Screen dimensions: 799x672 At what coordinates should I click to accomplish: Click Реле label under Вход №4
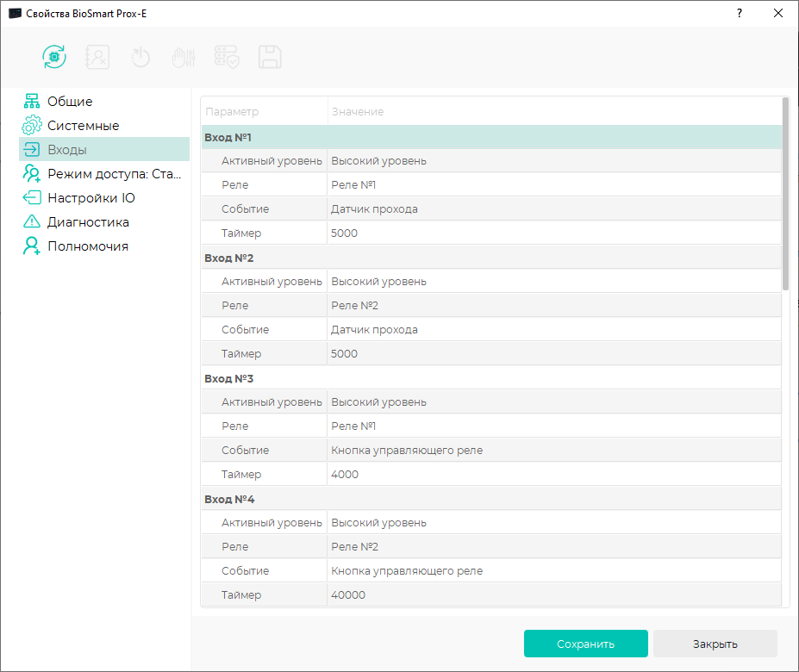[x=235, y=547]
